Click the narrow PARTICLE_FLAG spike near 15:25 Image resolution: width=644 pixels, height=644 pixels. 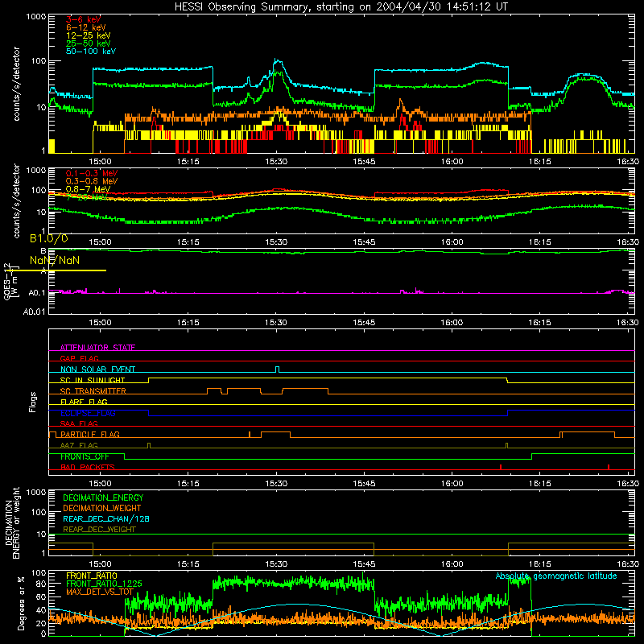[x=250, y=435]
